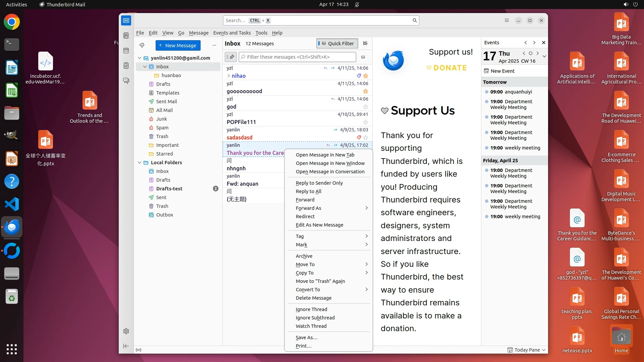
Task: Open the Chat space icon
Action: pos(126,81)
